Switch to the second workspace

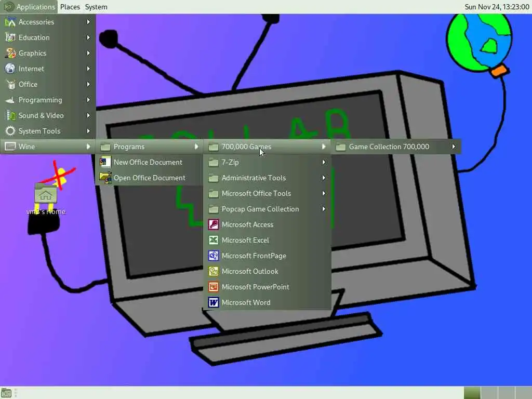tap(489, 393)
